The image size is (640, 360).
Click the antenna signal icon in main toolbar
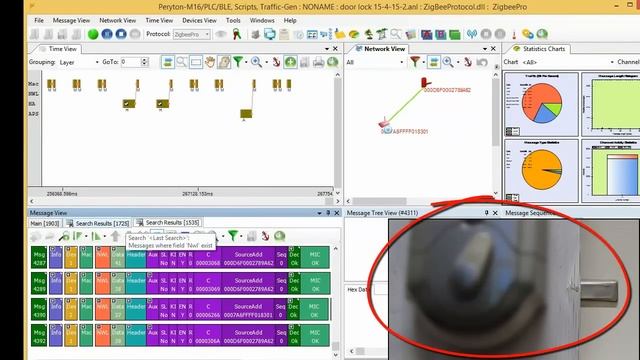(x=472, y=34)
